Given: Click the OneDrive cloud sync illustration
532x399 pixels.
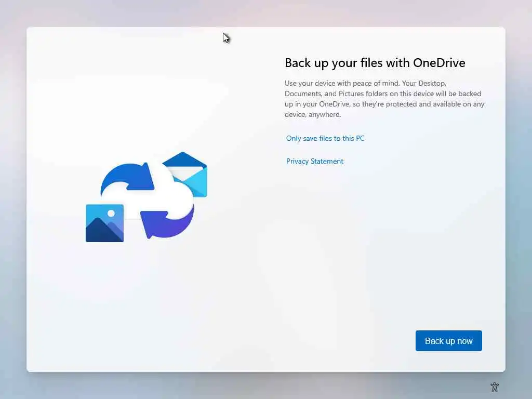Looking at the screenshot, I should tap(147, 197).
